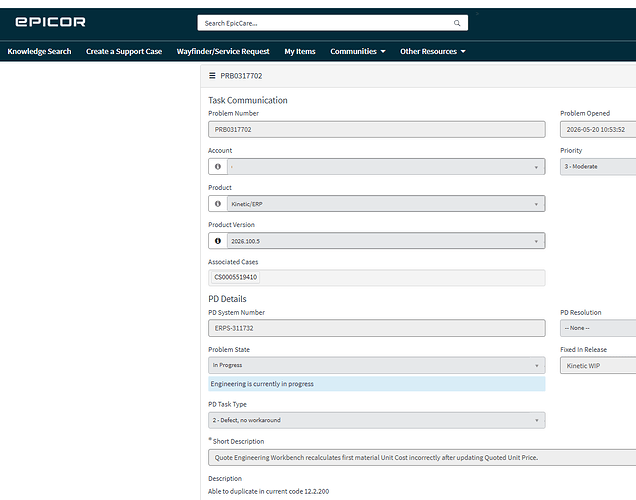Open the Product Kinetic/ERP dropdown
Viewport: 636px width, 500px height.
coord(386,204)
